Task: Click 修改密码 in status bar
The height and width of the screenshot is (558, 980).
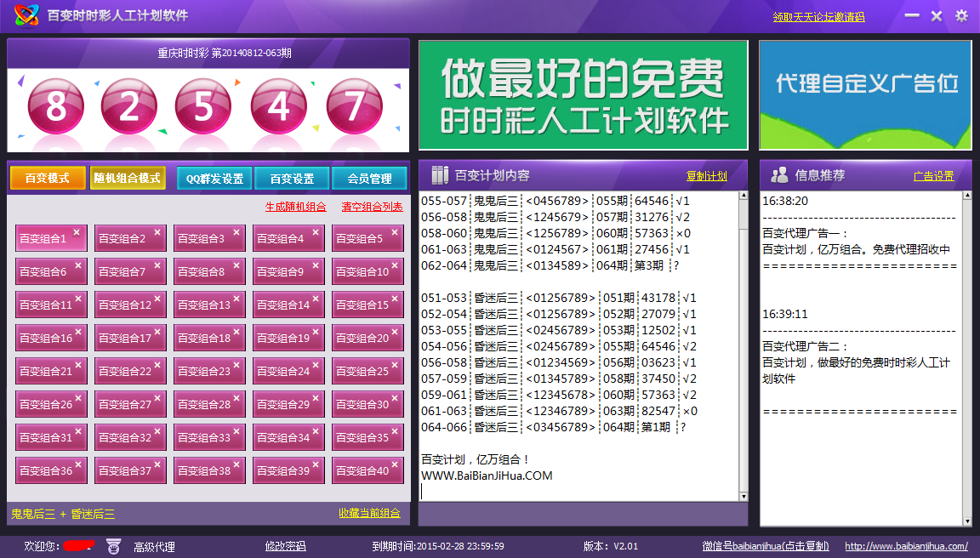Action: (286, 546)
